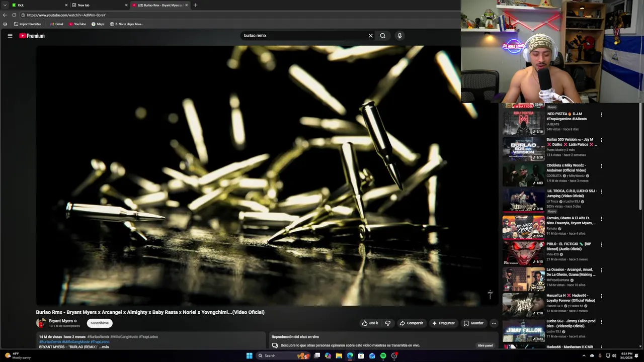
Task: Open options for Farruko suggestion
Action: 601,219
